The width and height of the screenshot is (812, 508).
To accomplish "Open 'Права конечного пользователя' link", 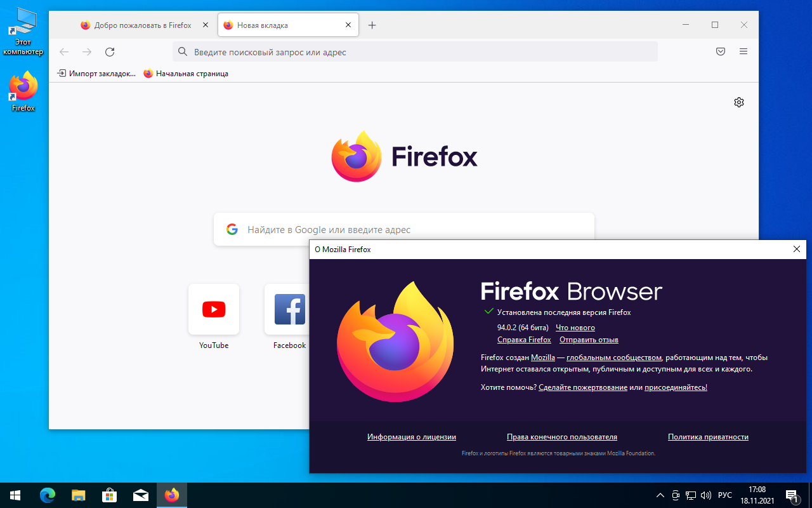I will pyautogui.click(x=562, y=437).
